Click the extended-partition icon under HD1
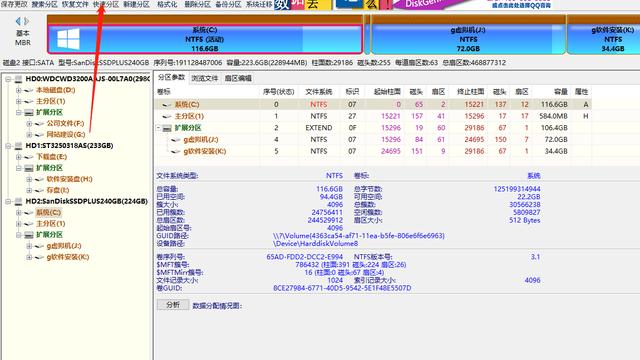Screen dimensions: 640x360 point(29,168)
